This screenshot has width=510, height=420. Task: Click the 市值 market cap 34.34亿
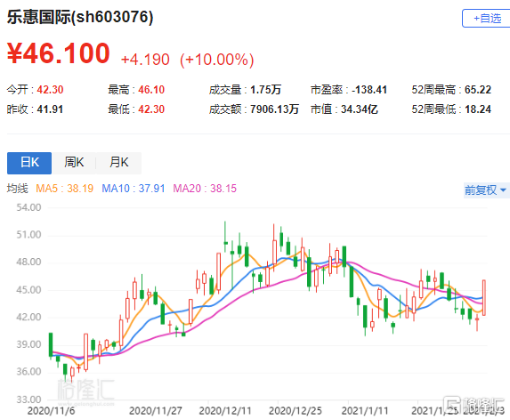360,109
